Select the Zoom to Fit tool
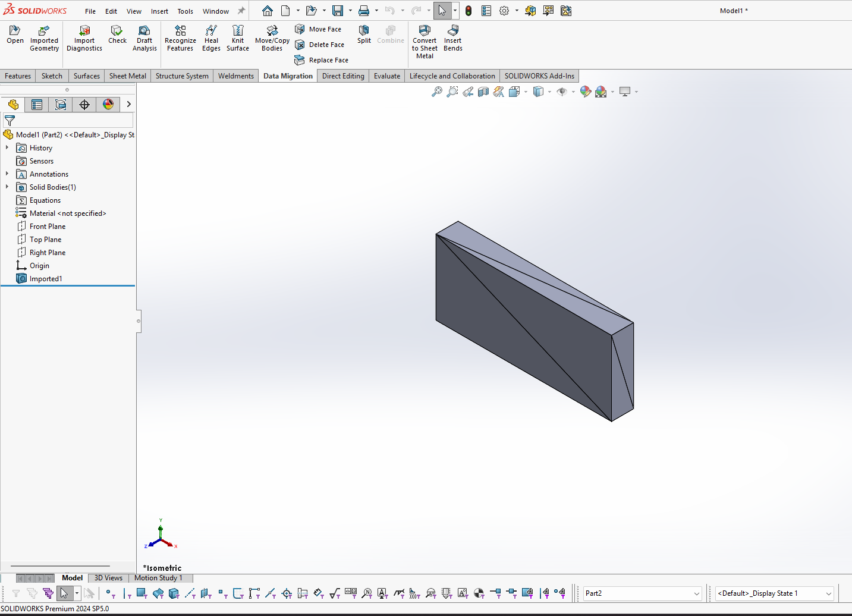852x616 pixels. [437, 92]
